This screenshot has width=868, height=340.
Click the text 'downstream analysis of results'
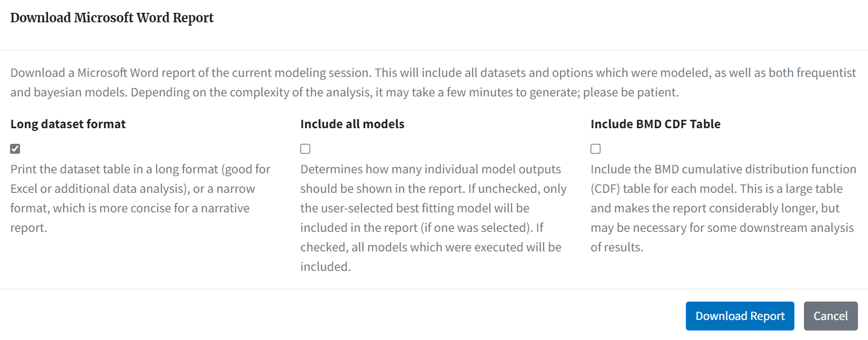(x=724, y=237)
